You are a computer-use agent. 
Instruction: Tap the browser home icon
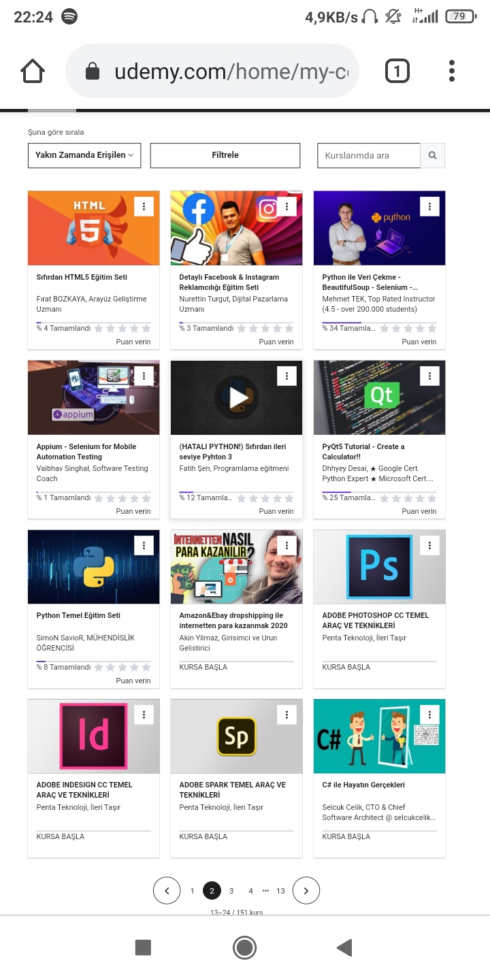33,71
